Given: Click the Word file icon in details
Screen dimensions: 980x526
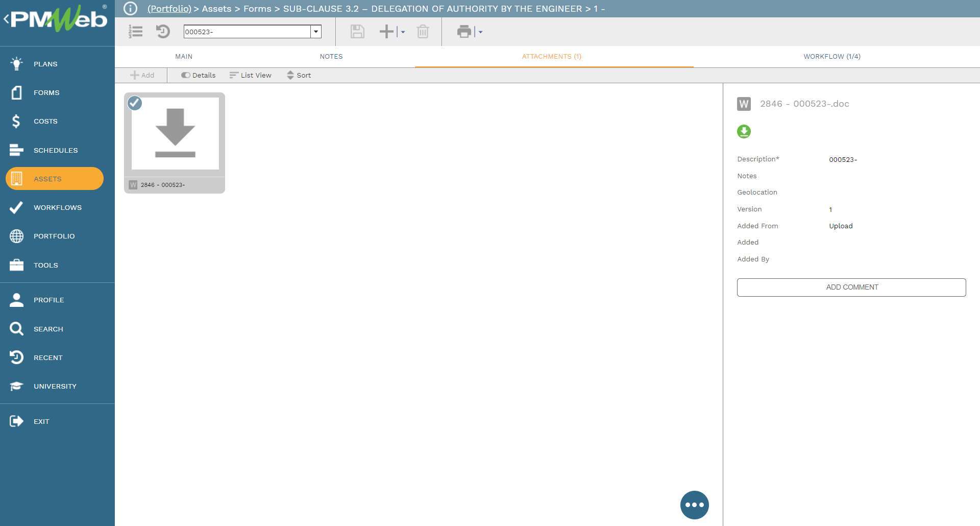Looking at the screenshot, I should [744, 104].
